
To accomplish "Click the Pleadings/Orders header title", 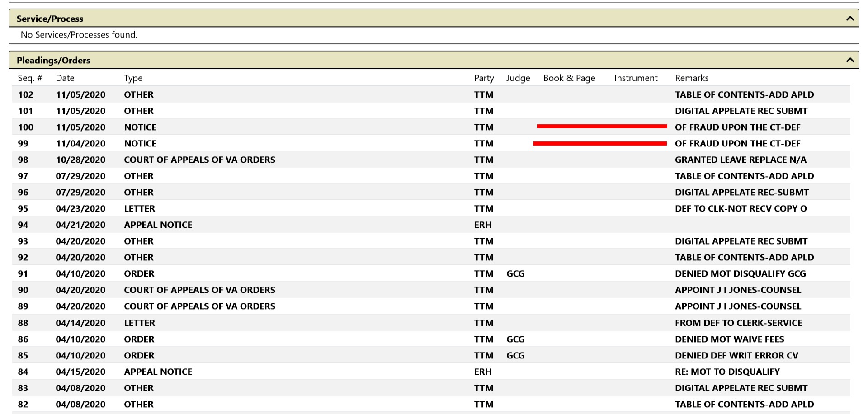I will point(53,60).
